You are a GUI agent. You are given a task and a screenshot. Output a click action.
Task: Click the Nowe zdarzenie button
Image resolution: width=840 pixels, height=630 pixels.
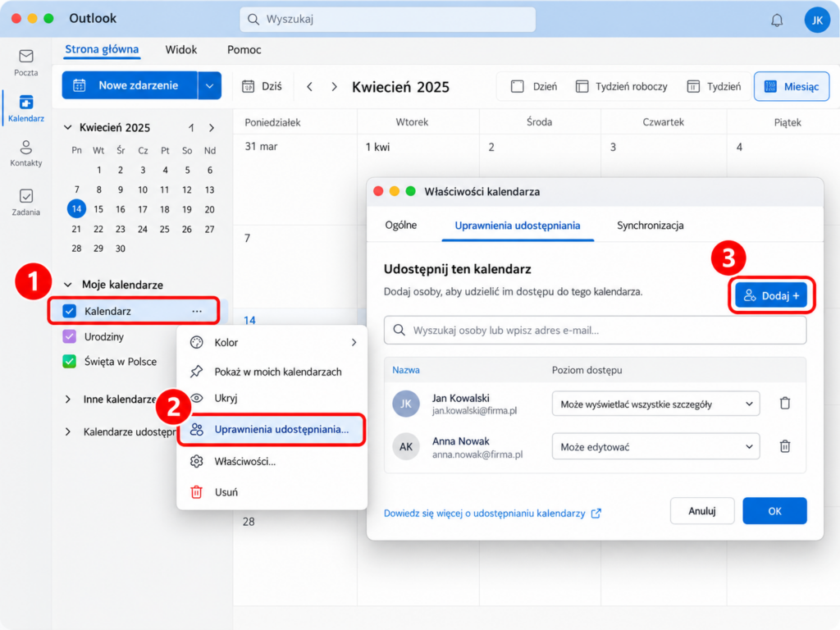(130, 85)
